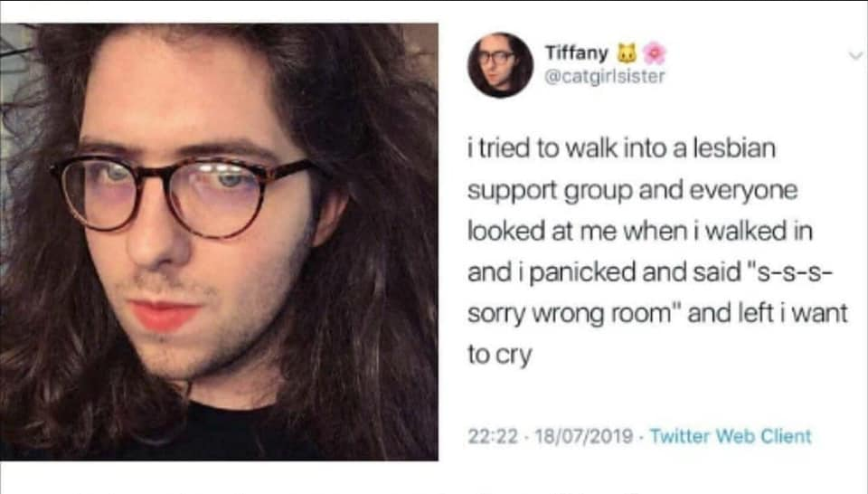Open the @catgirlsister handle profile
Screen dimensions: 868x494
[x=605, y=76]
